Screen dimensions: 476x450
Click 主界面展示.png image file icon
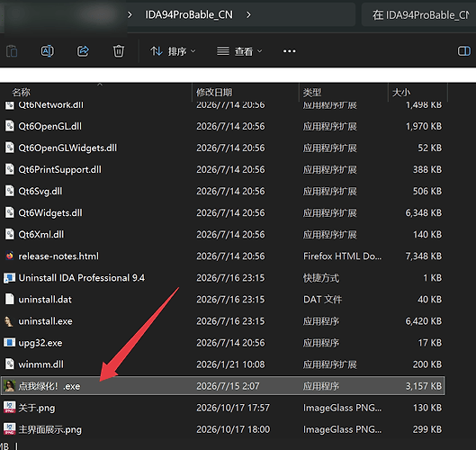[9, 429]
